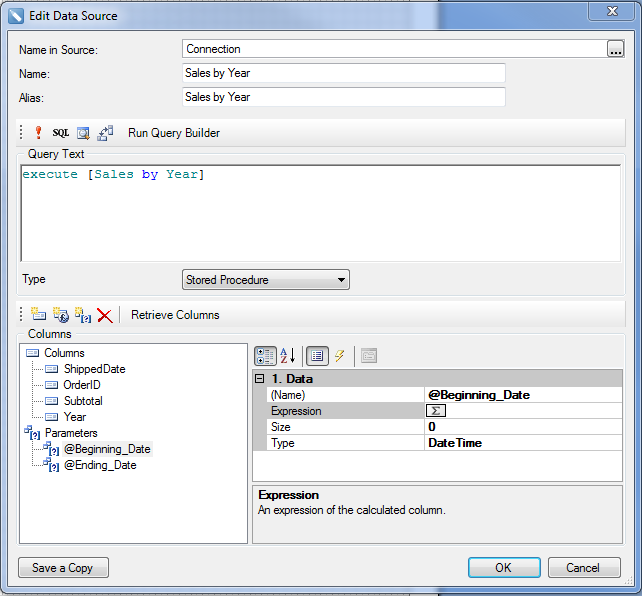Click the Edit Data Source title icon
The height and width of the screenshot is (596, 642).
[16, 16]
